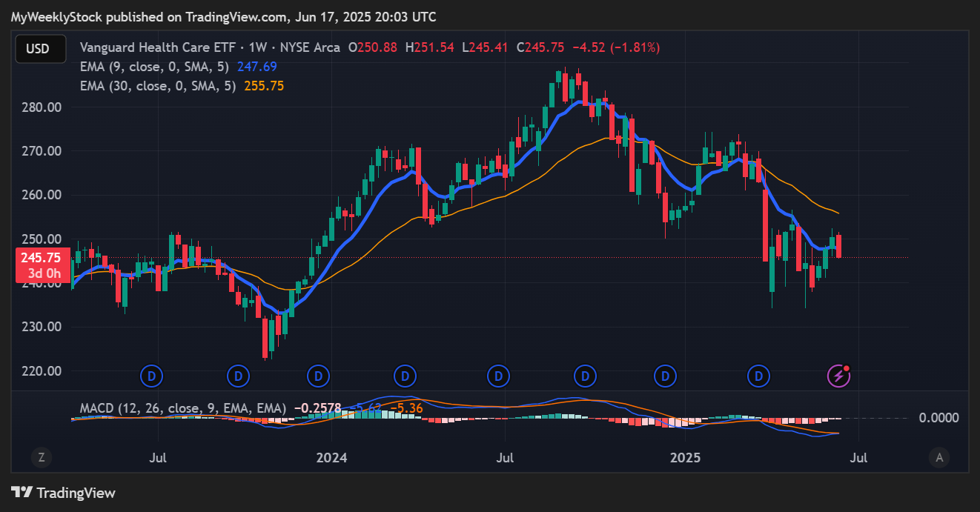The width and height of the screenshot is (980, 512).
Task: Select the MACD (12, 26, close, 9, EMA, EMA) legend
Action: point(183,408)
